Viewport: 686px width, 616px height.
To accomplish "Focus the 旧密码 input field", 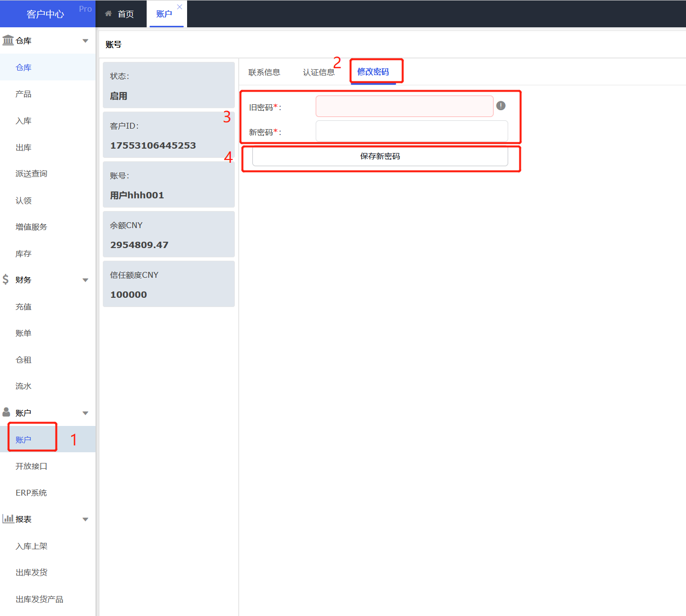I will (404, 106).
